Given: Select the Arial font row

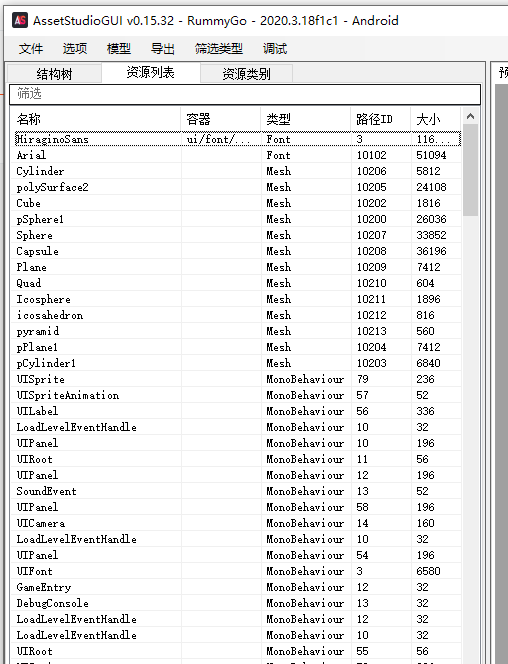Looking at the screenshot, I should click(237, 155).
